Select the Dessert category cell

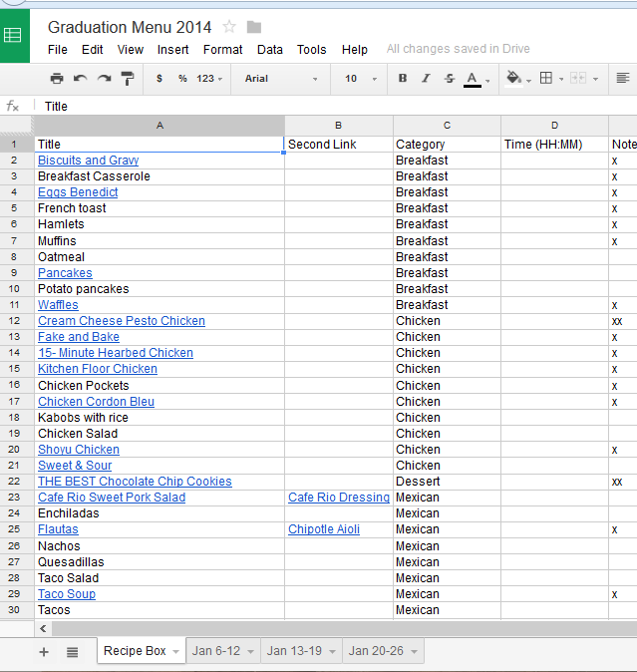[x=447, y=482]
